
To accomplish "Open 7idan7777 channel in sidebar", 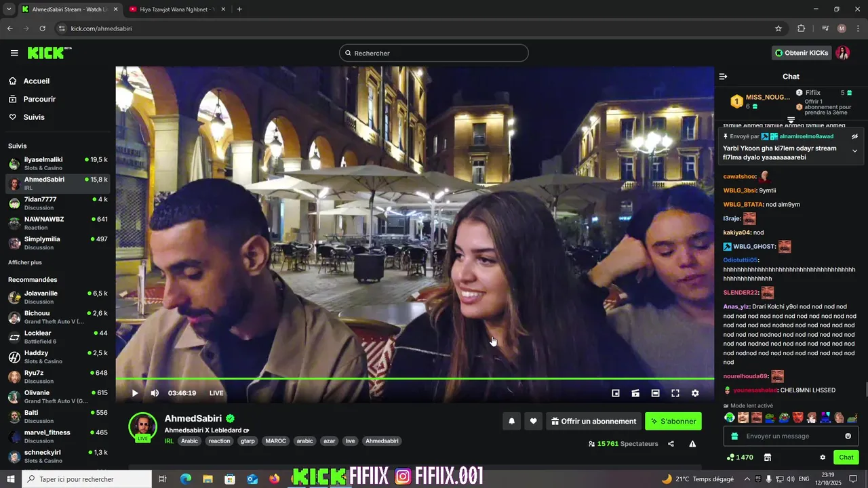I will pyautogui.click(x=58, y=203).
